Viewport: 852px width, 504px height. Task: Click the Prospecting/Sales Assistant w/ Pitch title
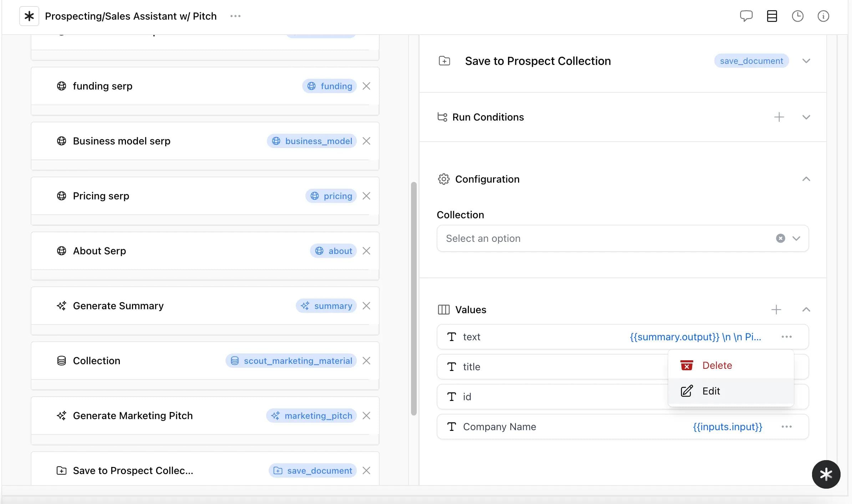[x=131, y=16]
